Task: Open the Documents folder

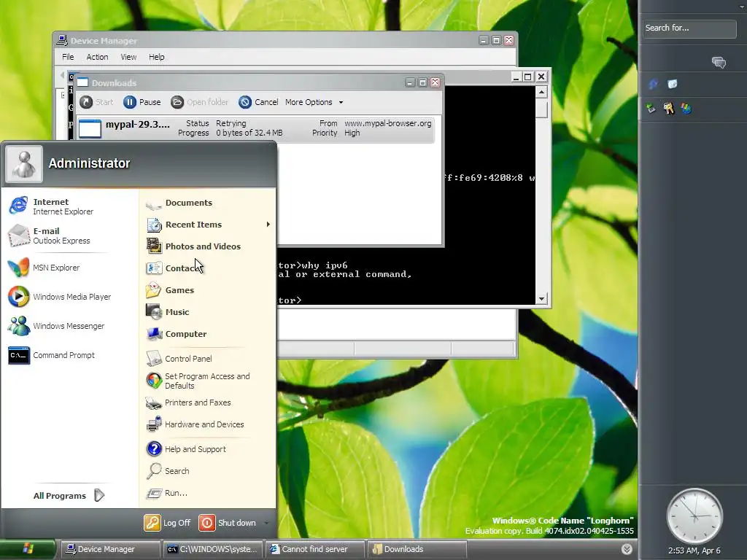Action: coord(179,203)
